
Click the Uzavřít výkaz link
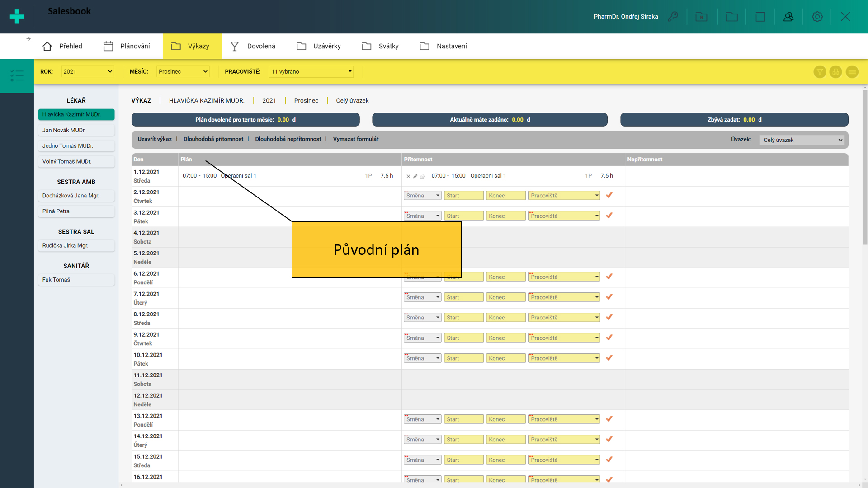pos(155,139)
